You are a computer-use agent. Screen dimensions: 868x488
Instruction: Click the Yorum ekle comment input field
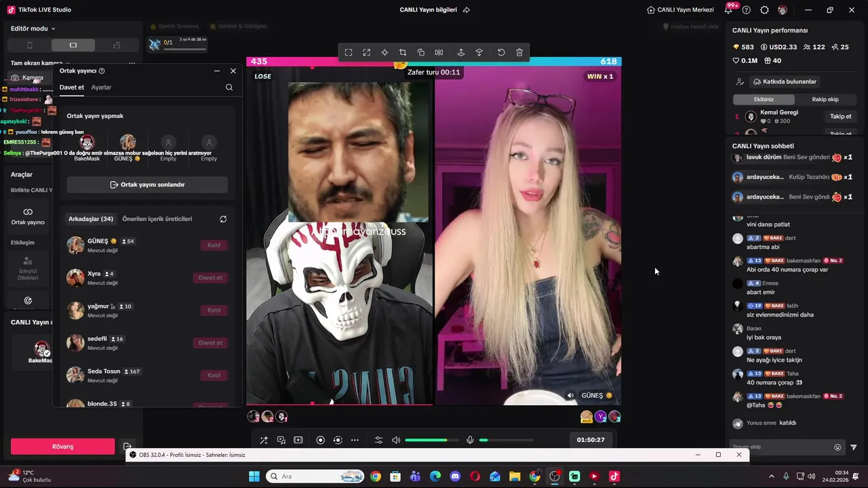tap(780, 447)
